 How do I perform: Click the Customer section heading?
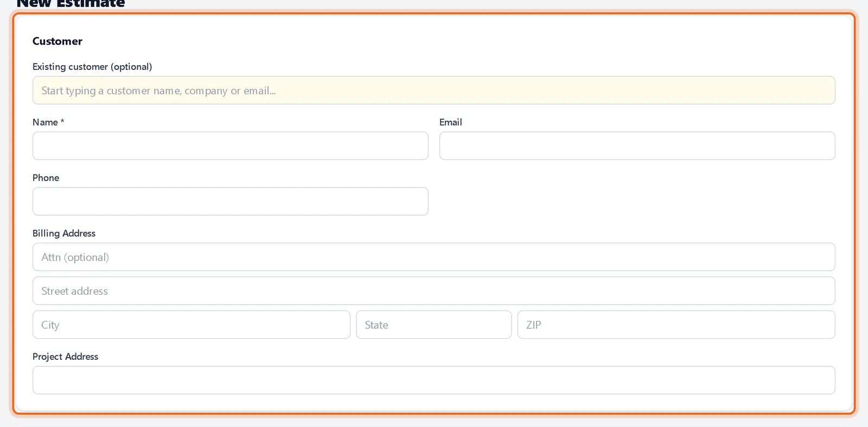tap(58, 41)
